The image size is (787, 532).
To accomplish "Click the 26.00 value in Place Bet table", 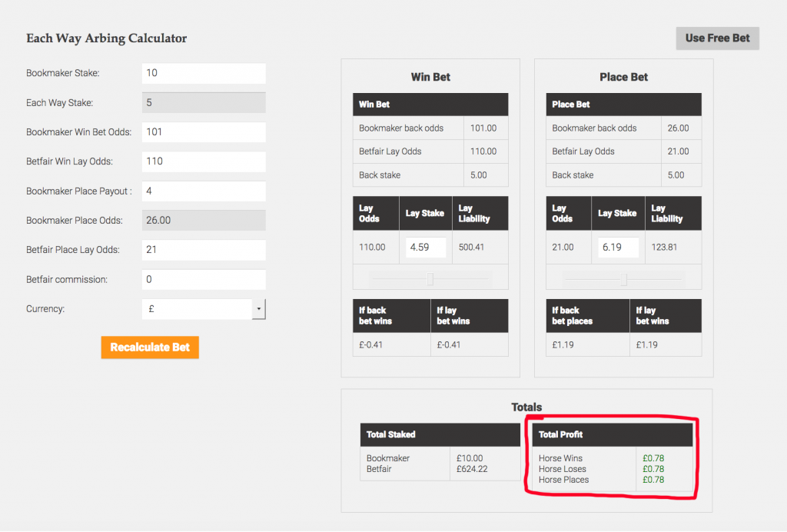I will click(x=678, y=128).
